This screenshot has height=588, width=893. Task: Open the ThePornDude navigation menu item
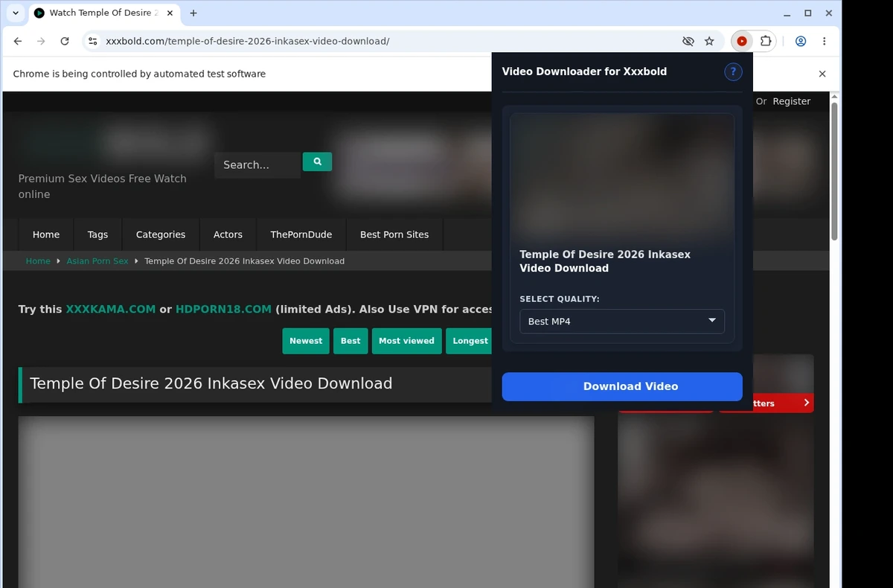pyautogui.click(x=301, y=234)
